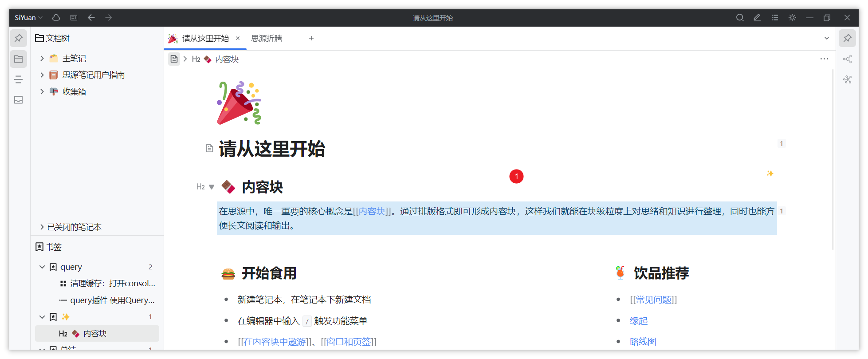
Task: Select the 内容块 bookmark entry
Action: [95, 334]
